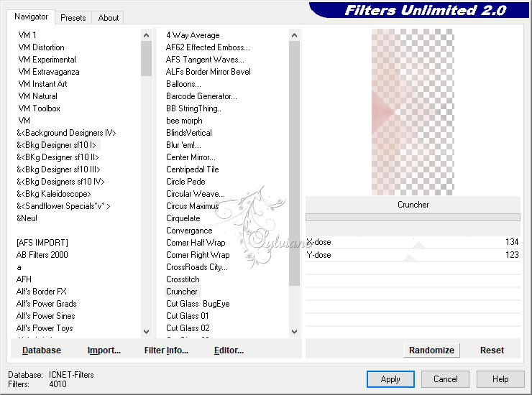This screenshot has width=532, height=395.
Task: Select &<BKg Designer sf10 II> category
Action: (x=58, y=157)
